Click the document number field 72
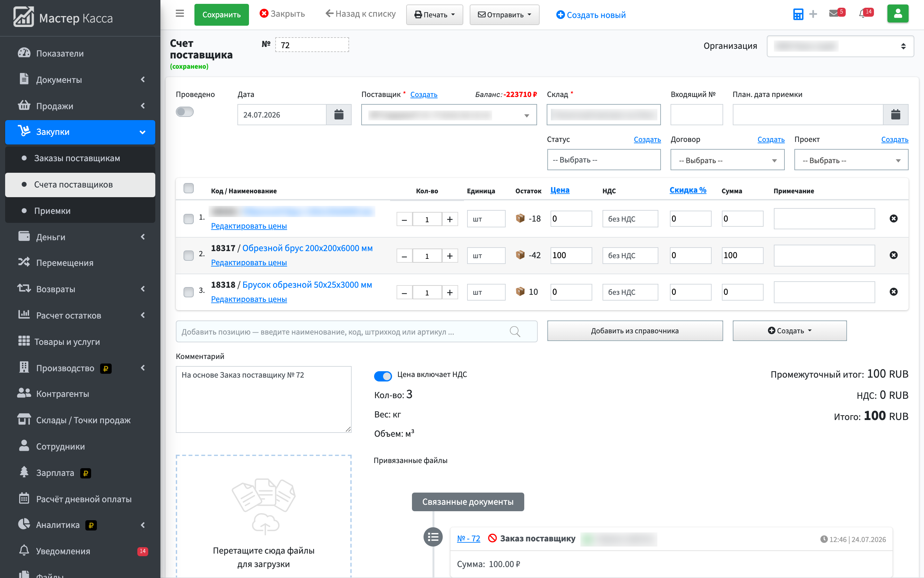924x578 pixels. tap(312, 45)
